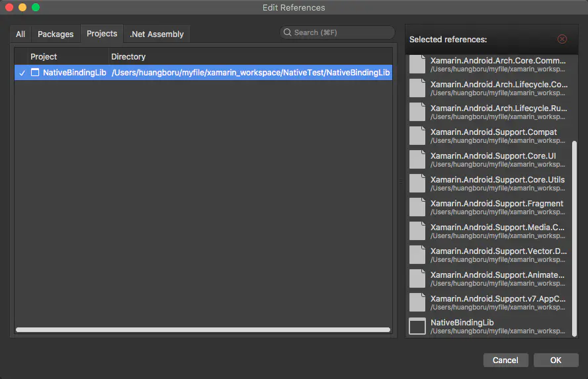The image size is (588, 379).
Task: Click project icon of NativeBindingLib reference
Action: (x=417, y=326)
